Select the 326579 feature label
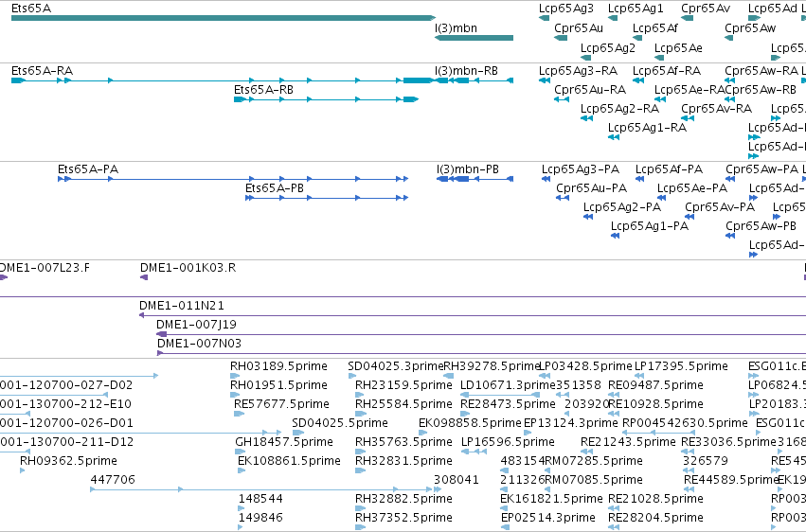The height and width of the screenshot is (532, 806). pos(706,461)
